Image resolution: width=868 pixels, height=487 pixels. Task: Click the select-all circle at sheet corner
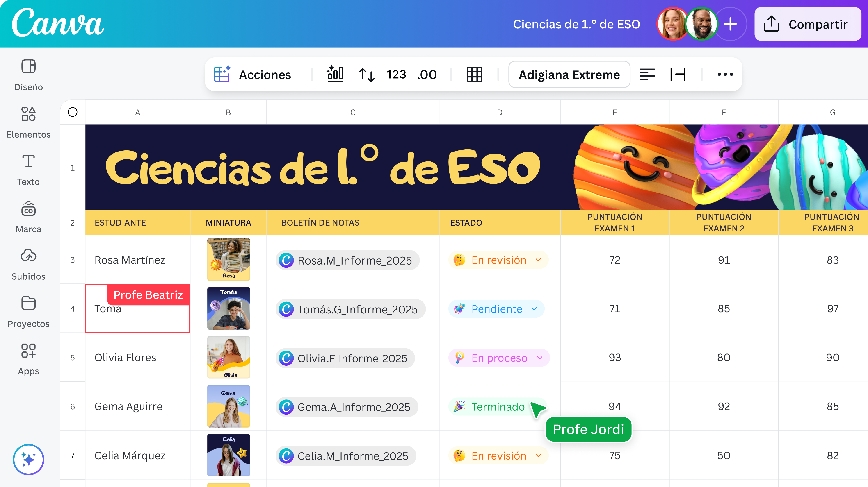pos(72,112)
